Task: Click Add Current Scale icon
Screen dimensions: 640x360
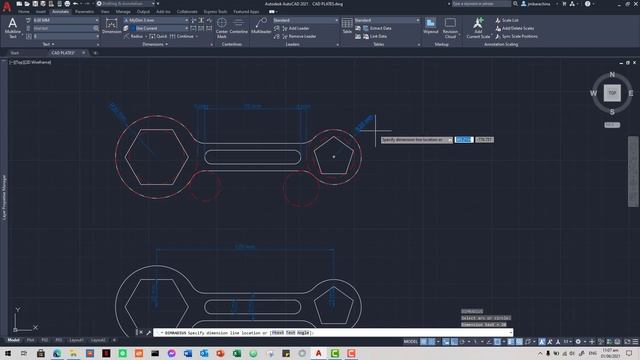Action: pos(478,28)
